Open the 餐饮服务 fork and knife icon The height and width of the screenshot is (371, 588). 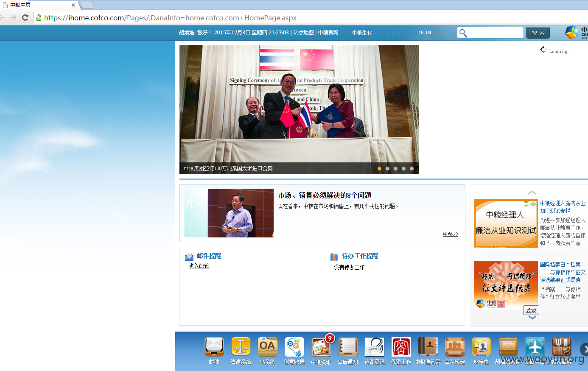pos(562,347)
